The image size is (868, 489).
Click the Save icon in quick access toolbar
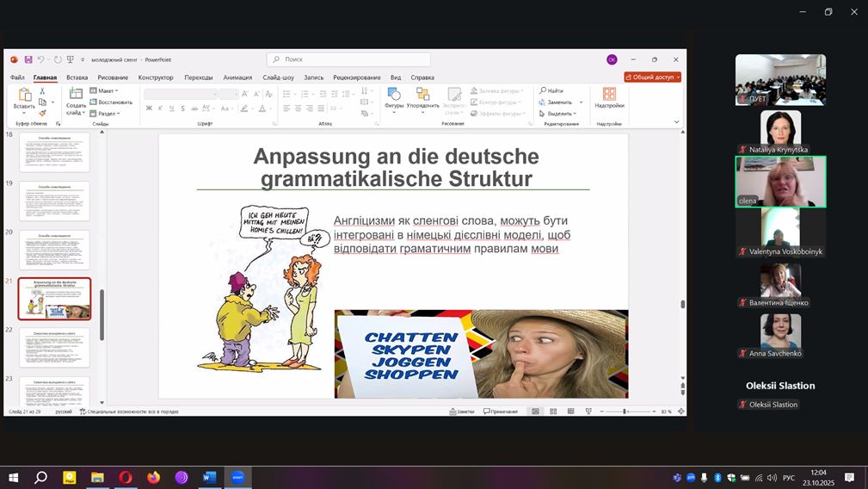[28, 59]
